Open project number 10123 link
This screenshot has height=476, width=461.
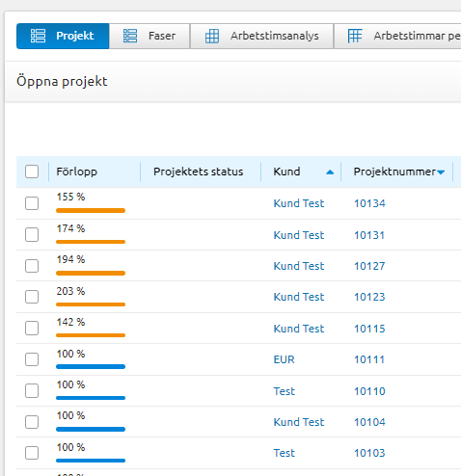pos(369,297)
